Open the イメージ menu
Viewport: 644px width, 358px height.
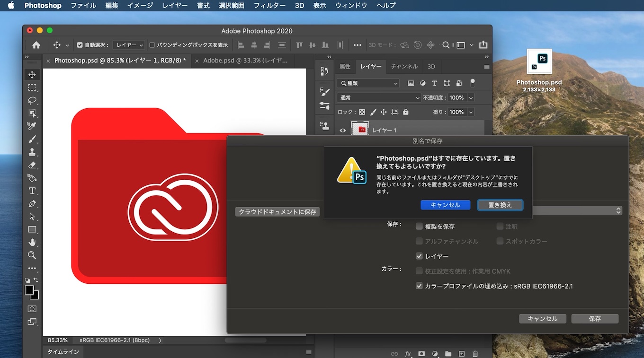tap(140, 6)
